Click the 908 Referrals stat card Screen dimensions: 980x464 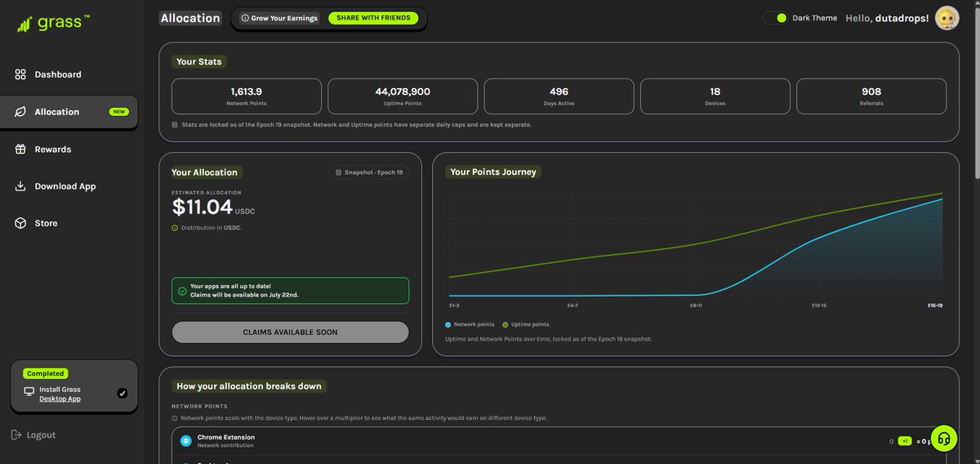click(x=871, y=96)
